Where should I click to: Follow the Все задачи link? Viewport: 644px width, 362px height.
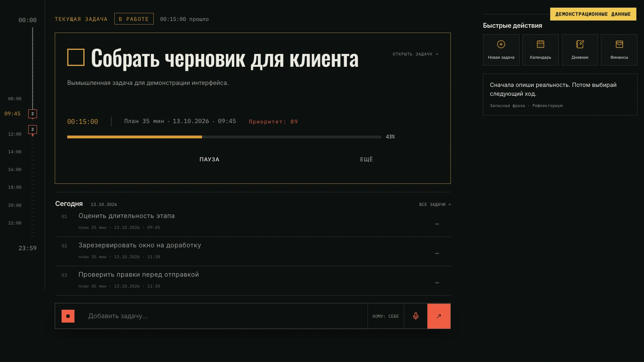click(435, 204)
